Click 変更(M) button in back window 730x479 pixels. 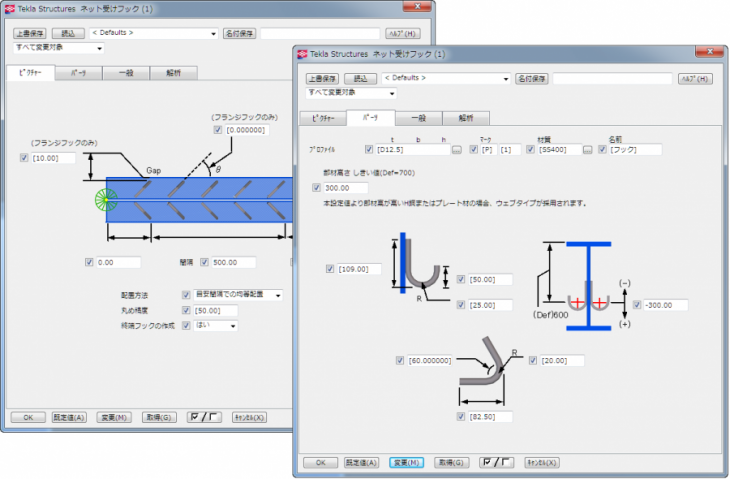coord(114,417)
